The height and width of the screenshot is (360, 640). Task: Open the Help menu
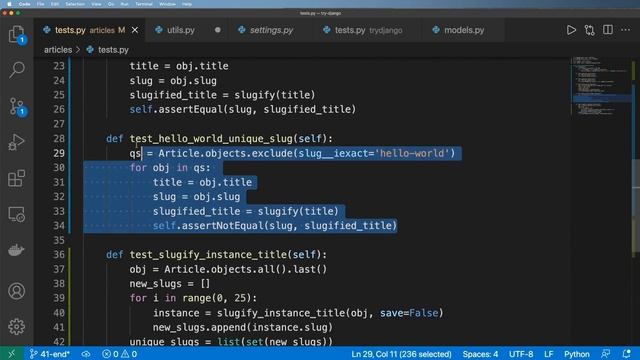click(x=187, y=4)
